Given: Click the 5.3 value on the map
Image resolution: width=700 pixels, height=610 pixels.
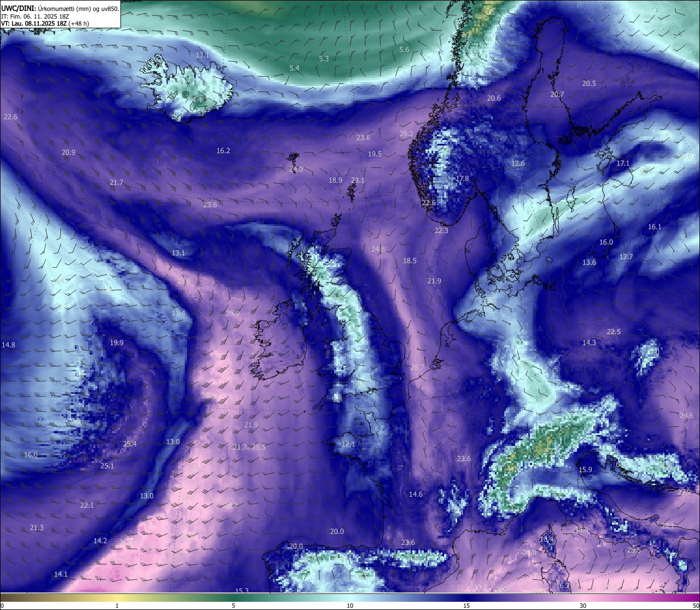Looking at the screenshot, I should coord(324,59).
